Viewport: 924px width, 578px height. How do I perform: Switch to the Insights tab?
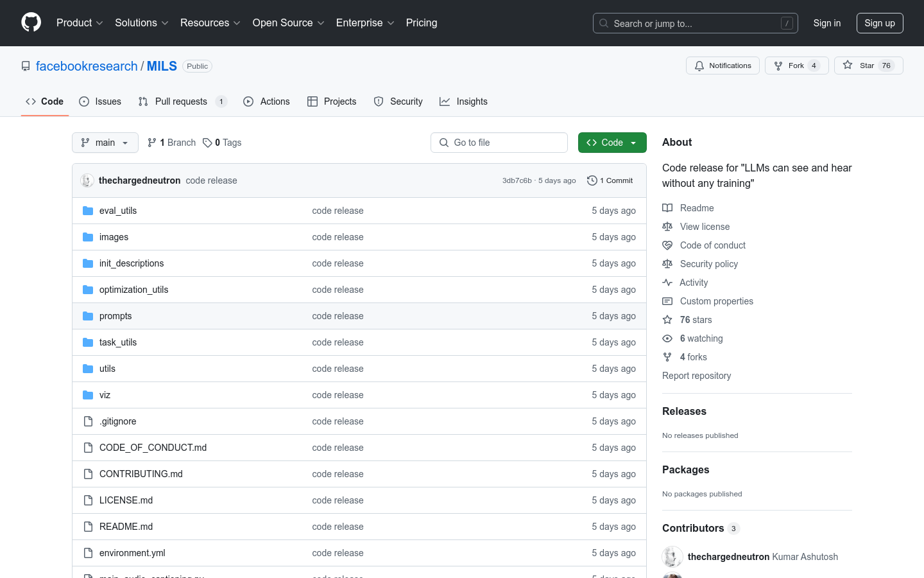463,101
